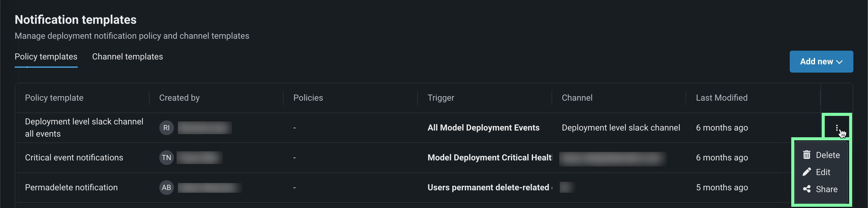This screenshot has width=868, height=208.
Task: Choose Share from the actions menu
Action: [x=826, y=189]
